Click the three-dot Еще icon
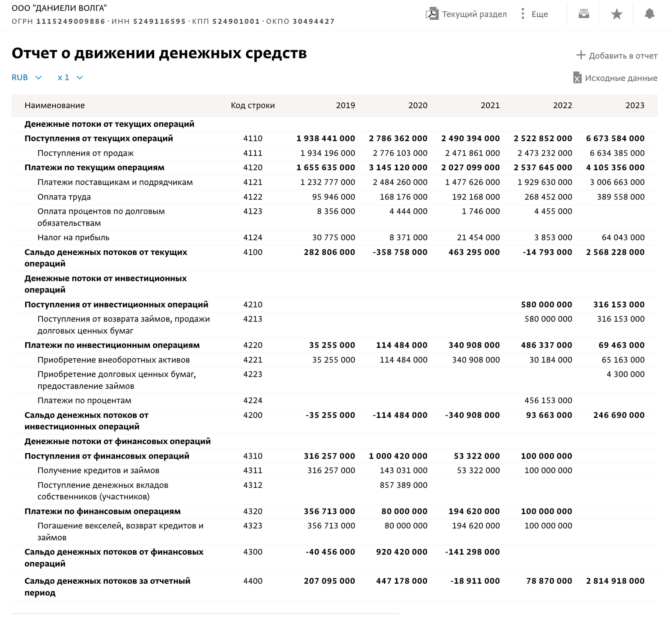The image size is (672, 617). click(522, 14)
